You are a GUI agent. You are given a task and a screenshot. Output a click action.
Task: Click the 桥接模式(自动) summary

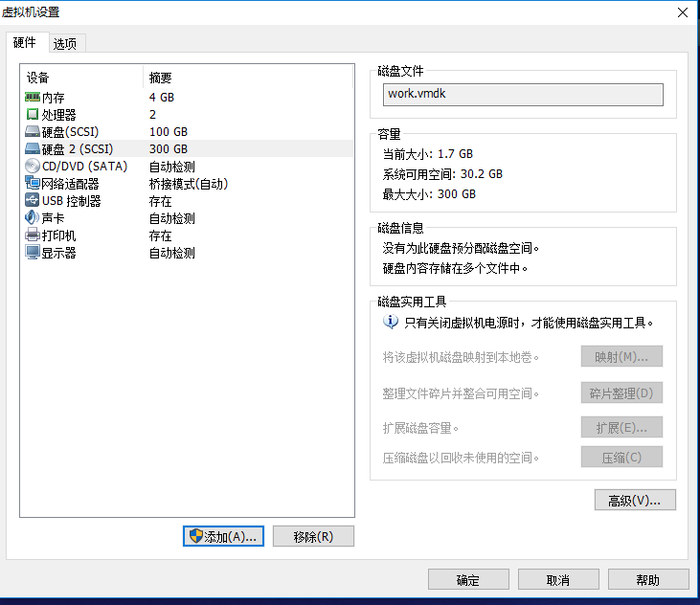coord(189,184)
